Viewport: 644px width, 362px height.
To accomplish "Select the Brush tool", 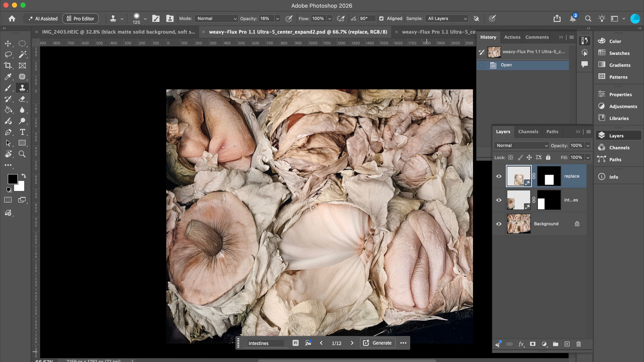I will [x=8, y=88].
